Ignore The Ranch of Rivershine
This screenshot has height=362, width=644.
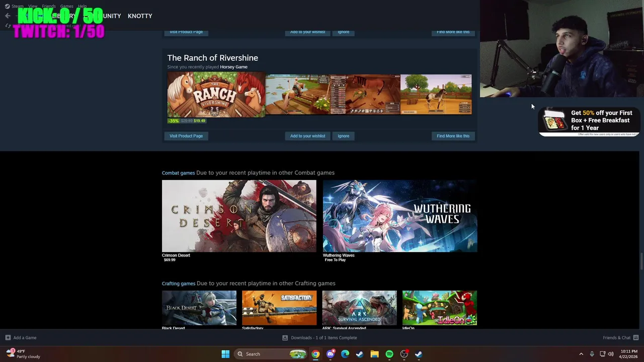[344, 136]
